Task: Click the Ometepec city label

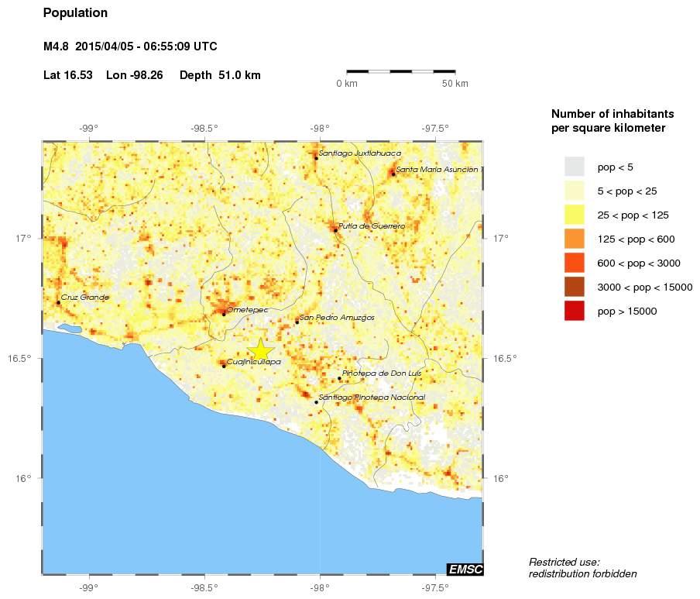Action: (247, 309)
